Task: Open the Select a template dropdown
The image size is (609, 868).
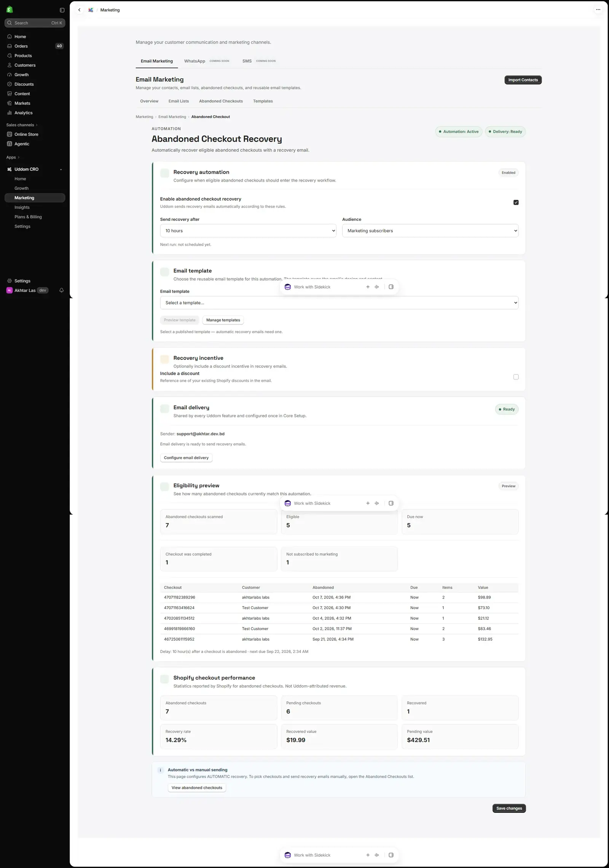Action: click(339, 303)
